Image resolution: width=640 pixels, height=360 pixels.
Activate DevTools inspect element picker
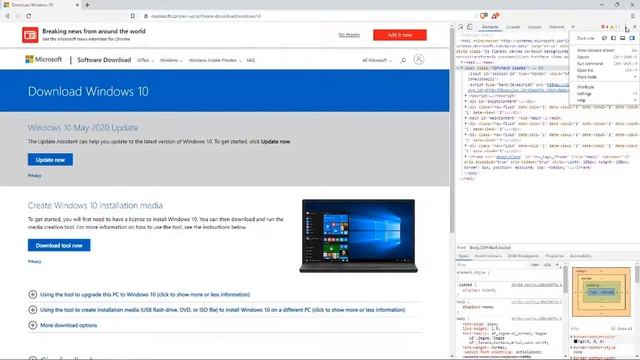pyautogui.click(x=461, y=27)
